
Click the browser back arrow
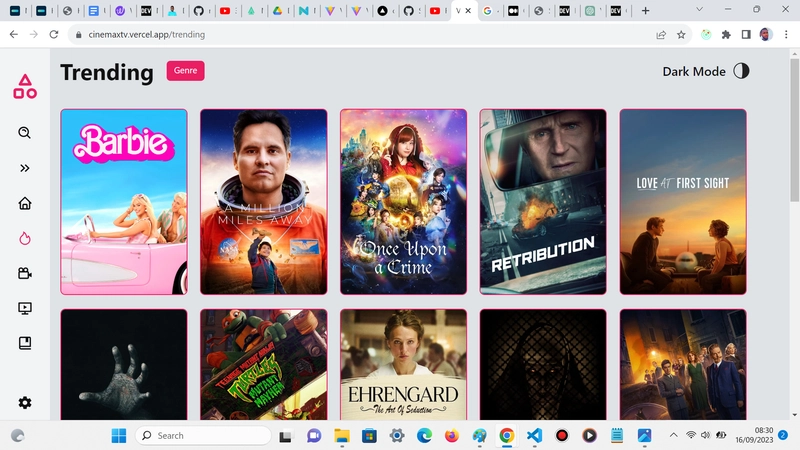14,34
